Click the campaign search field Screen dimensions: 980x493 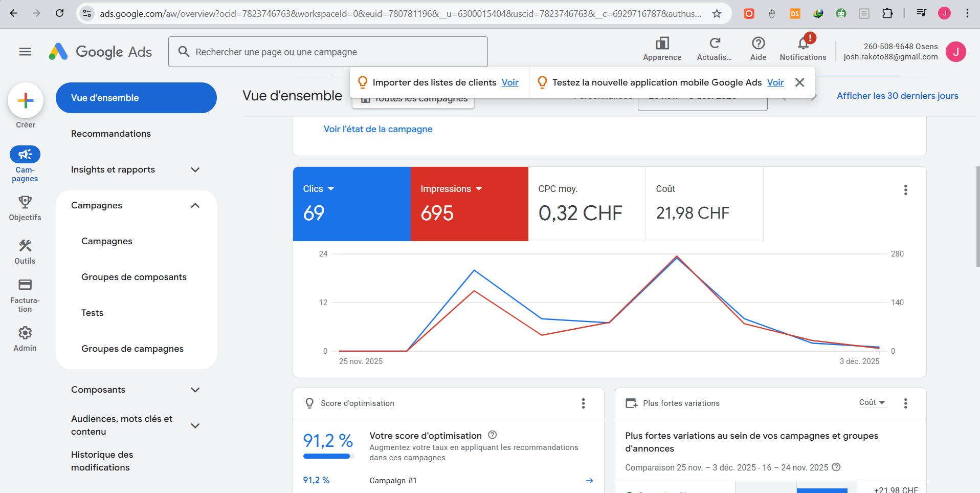328,52
